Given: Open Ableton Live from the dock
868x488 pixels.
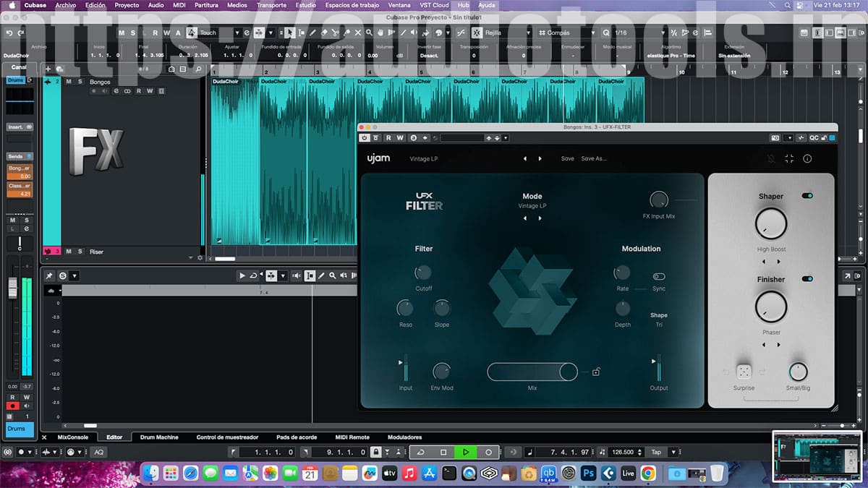Looking at the screenshot, I should click(x=628, y=473).
